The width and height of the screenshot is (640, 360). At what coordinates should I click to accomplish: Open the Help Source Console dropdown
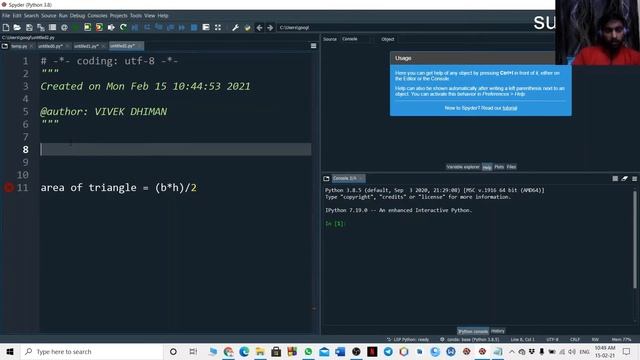pyautogui.click(x=356, y=39)
